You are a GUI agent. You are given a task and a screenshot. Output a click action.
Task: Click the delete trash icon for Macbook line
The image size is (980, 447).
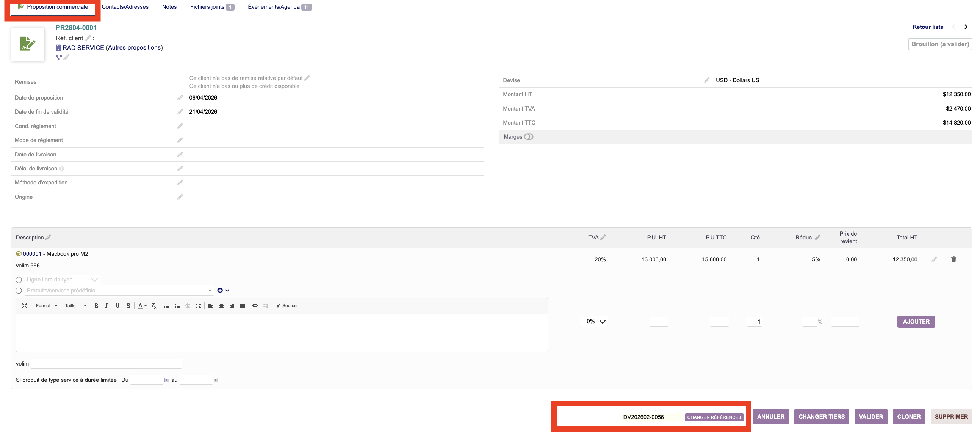[953, 259]
